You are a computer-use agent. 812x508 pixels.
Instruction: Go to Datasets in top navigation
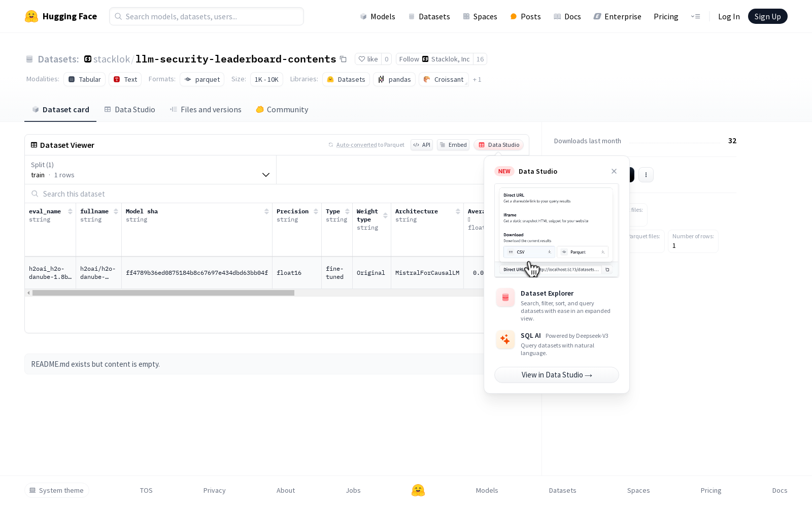pyautogui.click(x=429, y=16)
